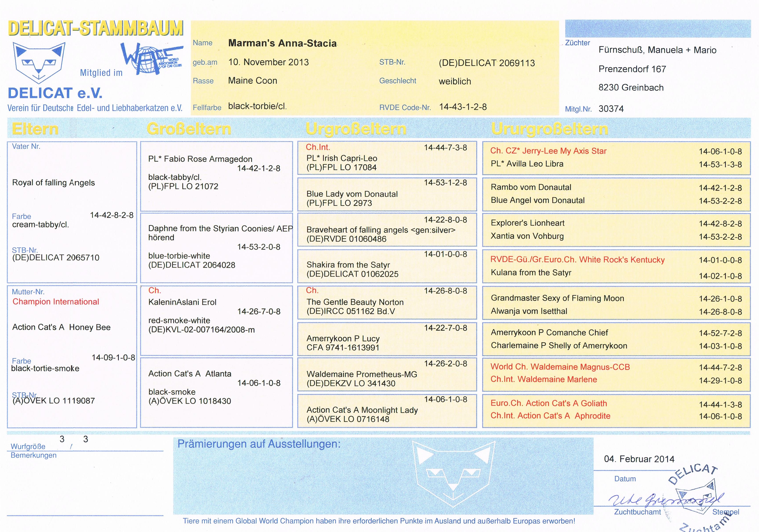Viewport: 759px width, 532px height.
Task: Click breed value Maine Coon
Action: (252, 81)
